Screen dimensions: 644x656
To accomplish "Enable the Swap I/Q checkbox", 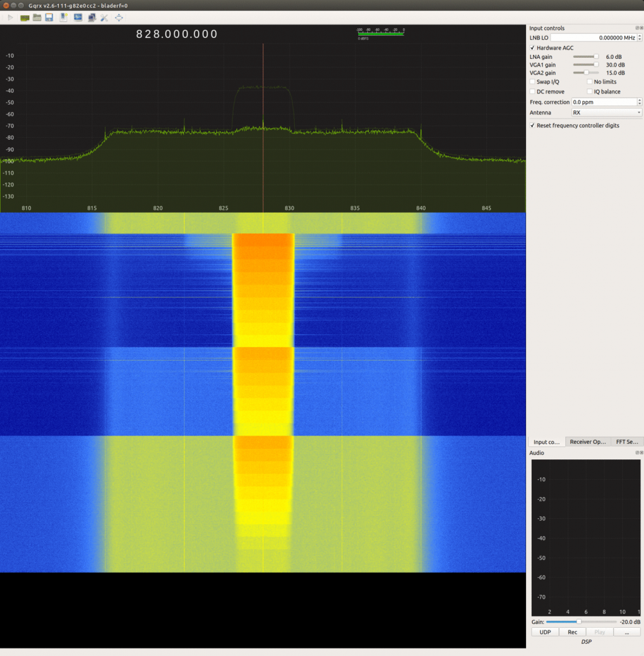I will (x=533, y=81).
